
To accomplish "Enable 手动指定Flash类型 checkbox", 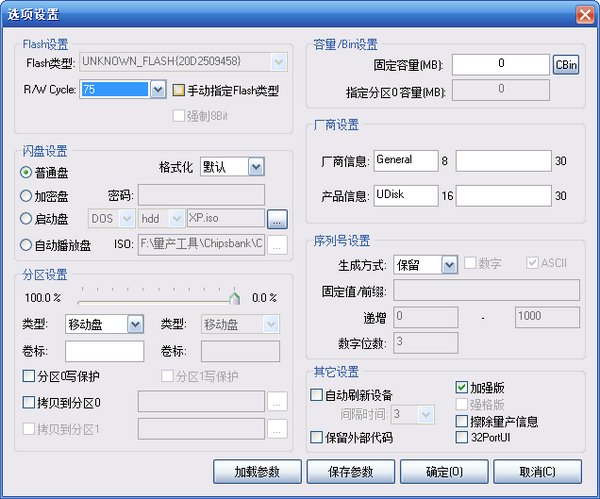I will pos(179,90).
